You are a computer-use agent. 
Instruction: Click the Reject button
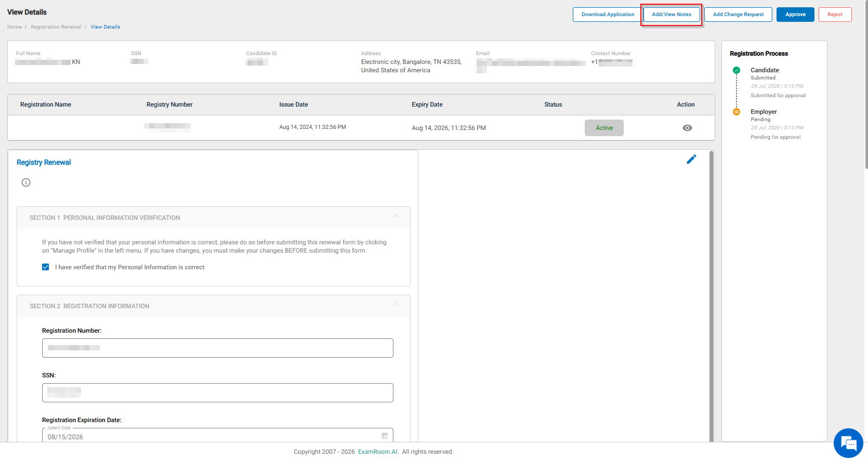835,15
